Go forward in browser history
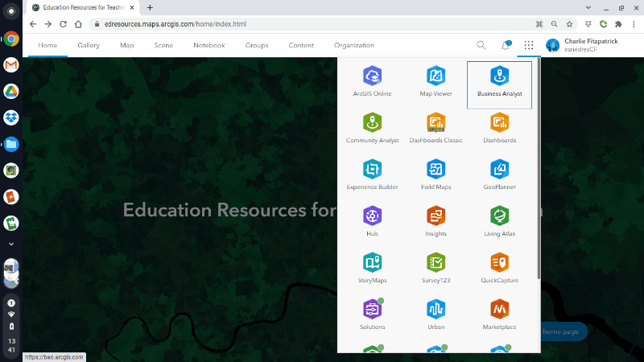Screen dimensions: 644x362 48,24
